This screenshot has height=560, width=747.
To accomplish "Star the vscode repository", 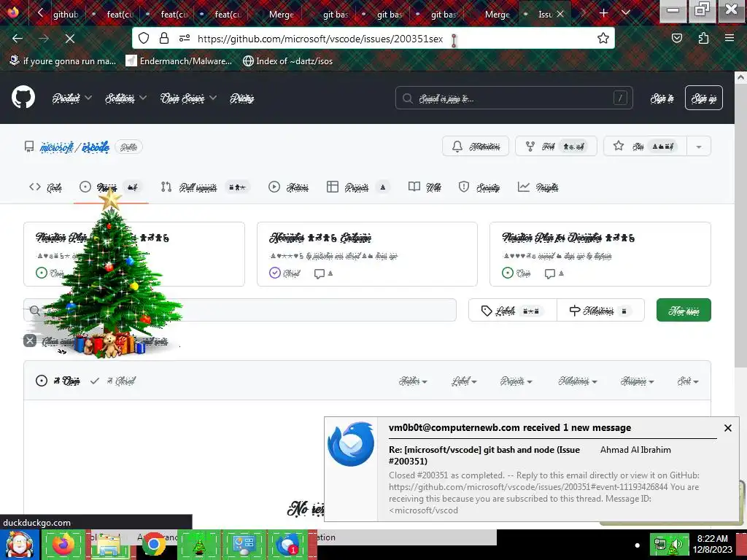I will [645, 146].
